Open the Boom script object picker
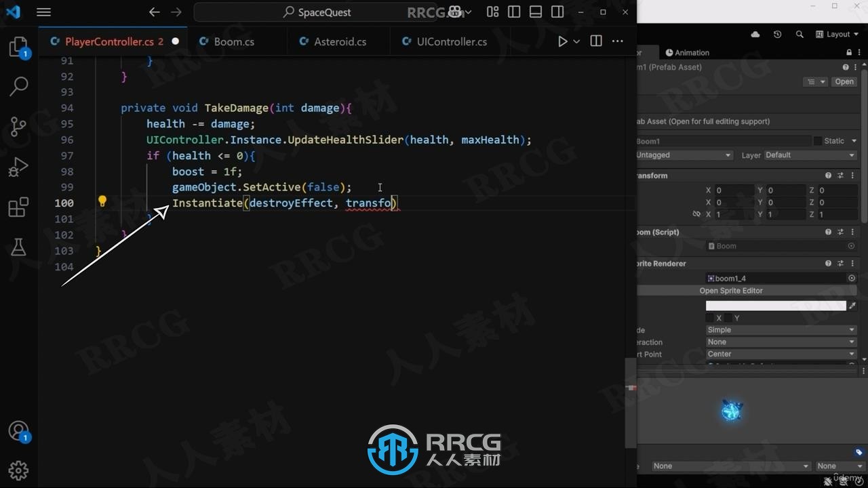 (x=852, y=246)
